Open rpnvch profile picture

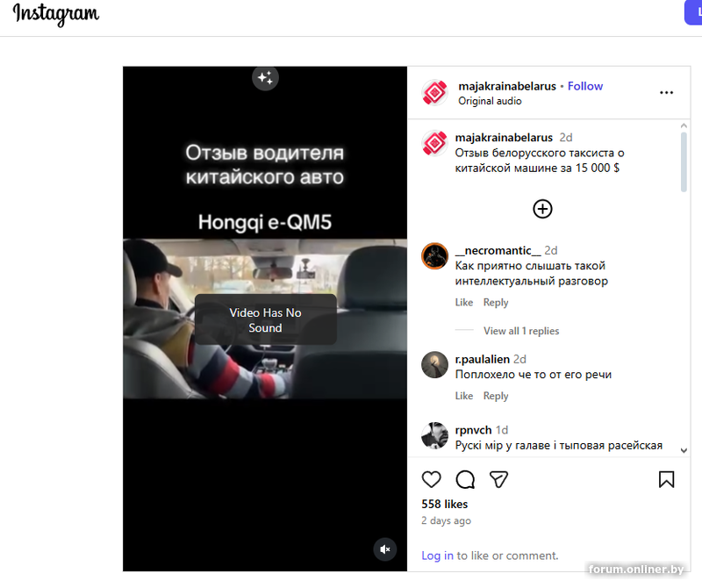coord(434,435)
